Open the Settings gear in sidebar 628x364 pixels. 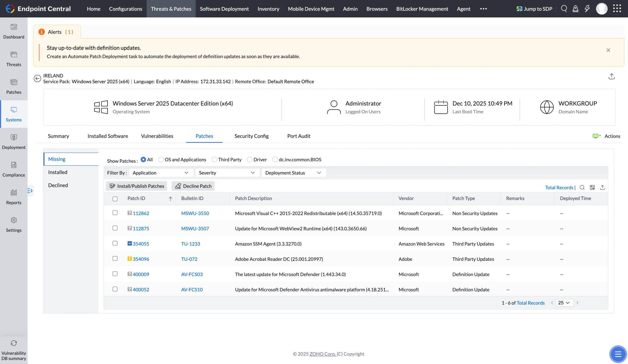[x=14, y=220]
